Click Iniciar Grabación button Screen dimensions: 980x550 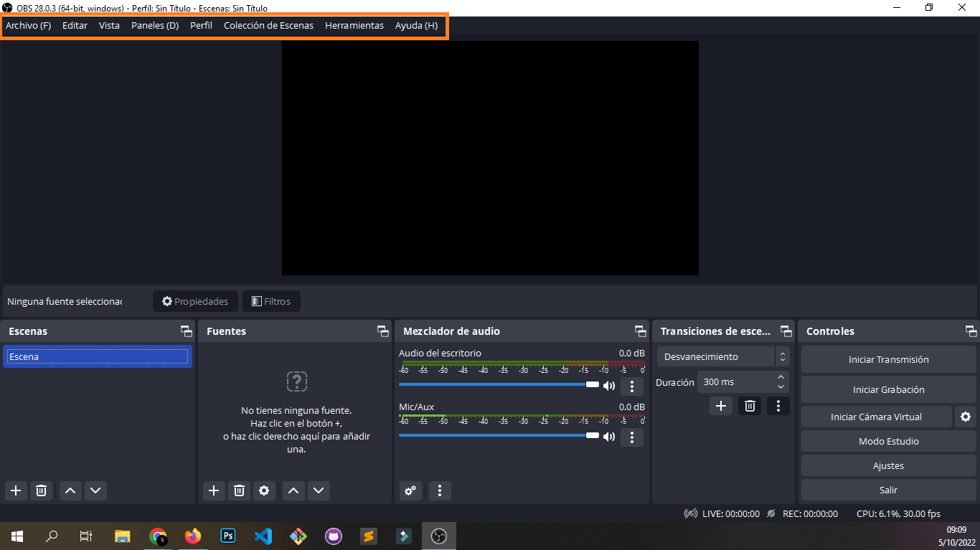coord(888,389)
